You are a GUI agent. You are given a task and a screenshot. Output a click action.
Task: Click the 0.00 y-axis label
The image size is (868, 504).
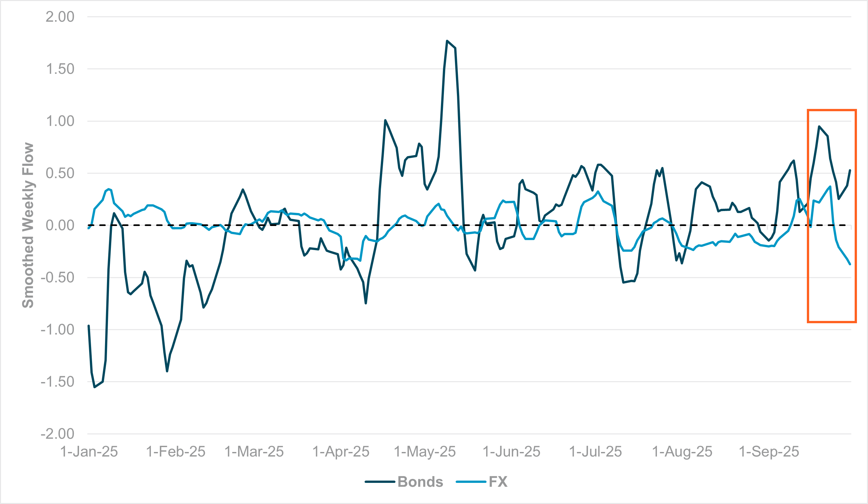60,225
